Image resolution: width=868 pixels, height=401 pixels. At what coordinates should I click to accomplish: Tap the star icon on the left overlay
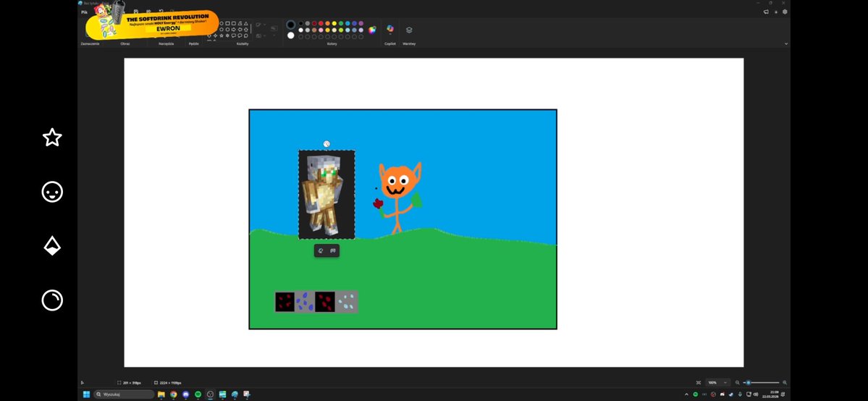click(x=52, y=138)
